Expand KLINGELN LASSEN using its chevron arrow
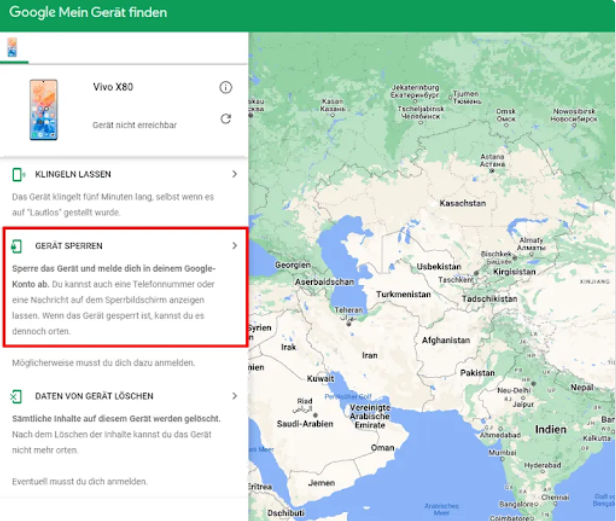The height and width of the screenshot is (521, 616). (234, 174)
